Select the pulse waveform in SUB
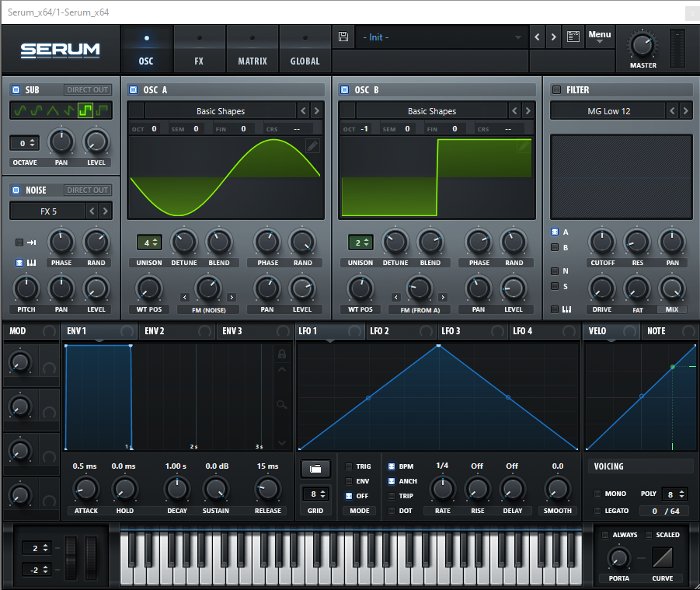 [x=103, y=110]
